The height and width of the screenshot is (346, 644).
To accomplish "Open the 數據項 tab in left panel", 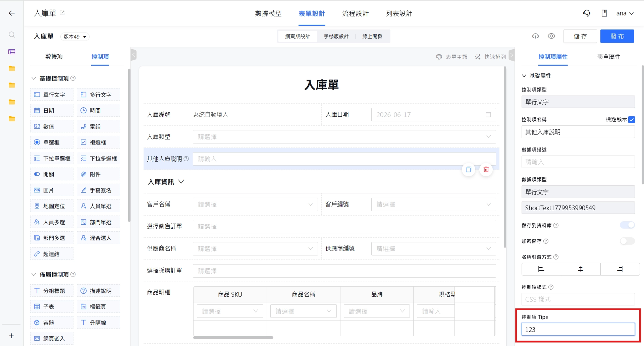I will [54, 57].
